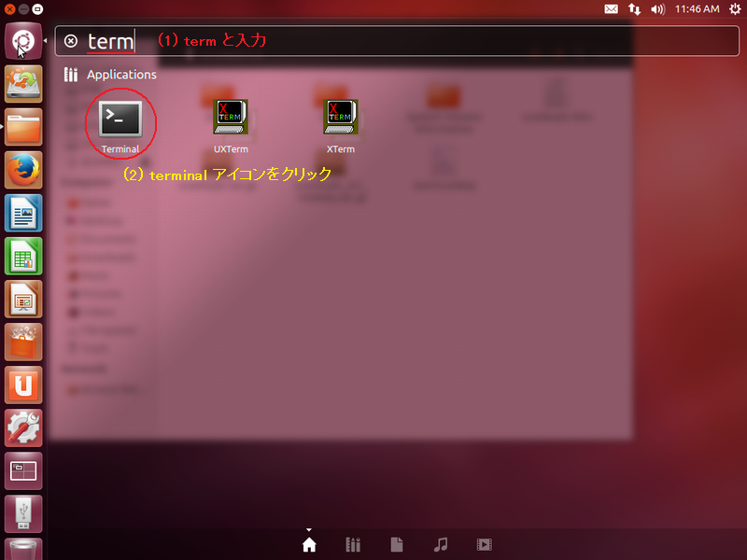Open the sound volume indicator menu
The width and height of the screenshot is (747, 560).
657,9
